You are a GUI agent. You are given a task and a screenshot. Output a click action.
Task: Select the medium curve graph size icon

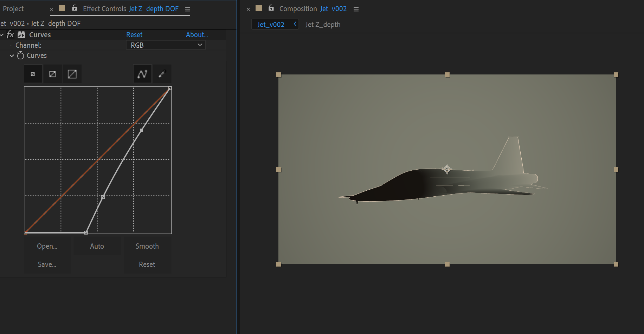pyautogui.click(x=52, y=74)
